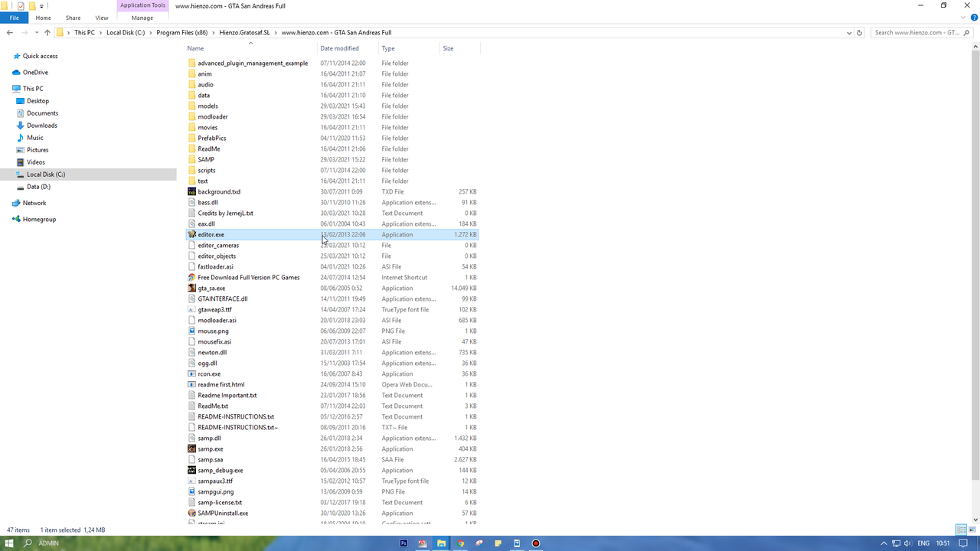
Task: Open Sticky Notes from taskbar
Action: 498,543
